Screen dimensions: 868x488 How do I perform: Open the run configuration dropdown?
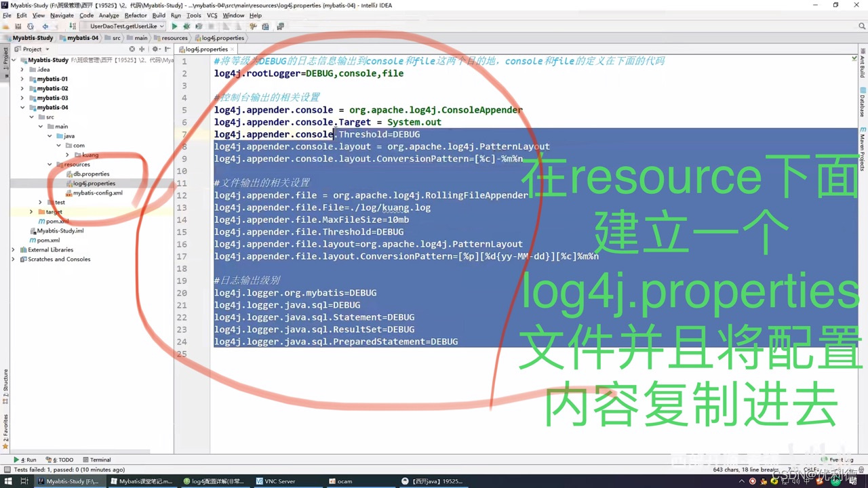click(123, 26)
